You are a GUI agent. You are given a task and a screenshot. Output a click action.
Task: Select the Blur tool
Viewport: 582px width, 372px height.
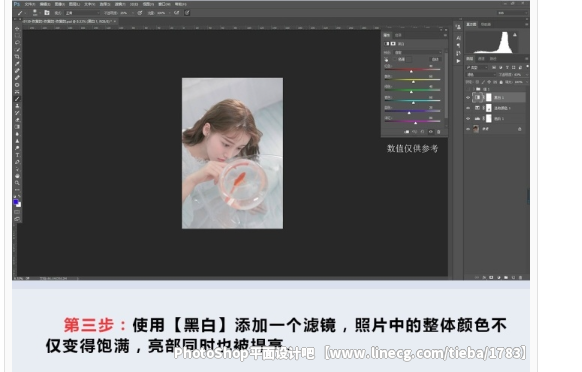(x=17, y=134)
